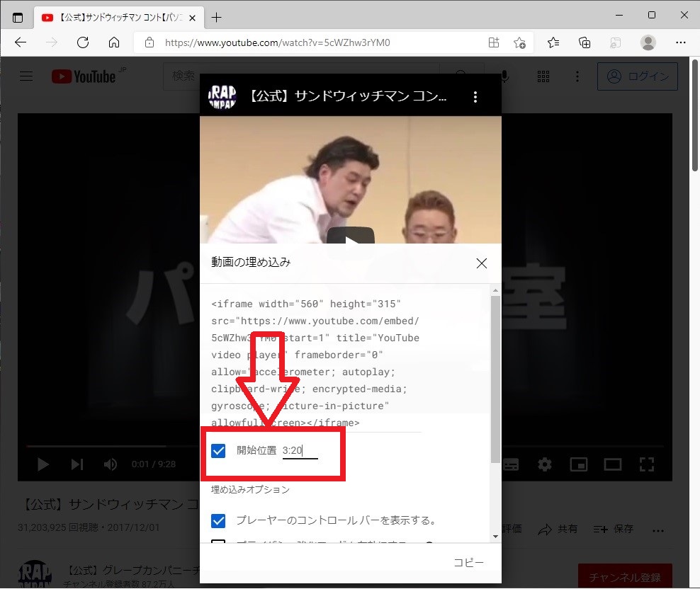This screenshot has height=589, width=700.
Task: Click the dialog scrollbar up arrow
Action: tap(495, 290)
